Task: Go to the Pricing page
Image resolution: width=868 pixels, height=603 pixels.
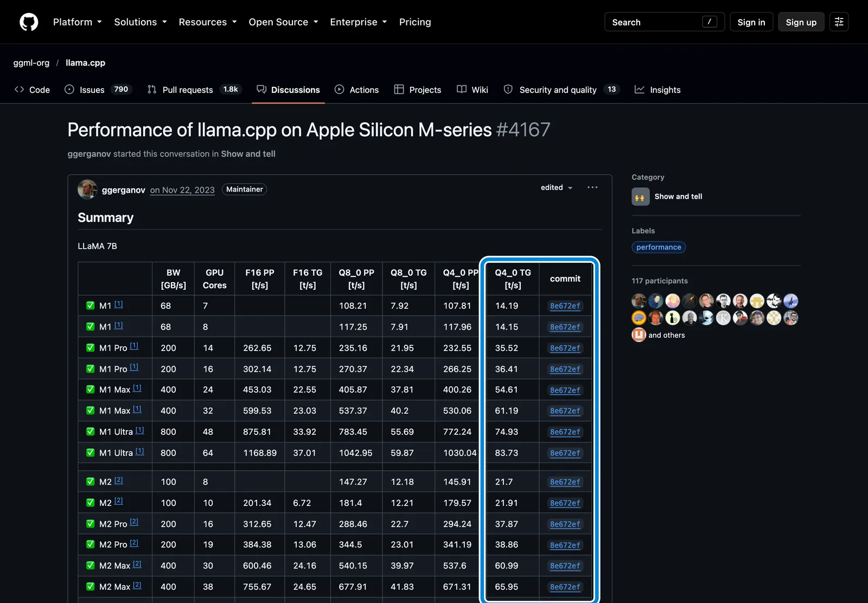Action: [x=415, y=22]
